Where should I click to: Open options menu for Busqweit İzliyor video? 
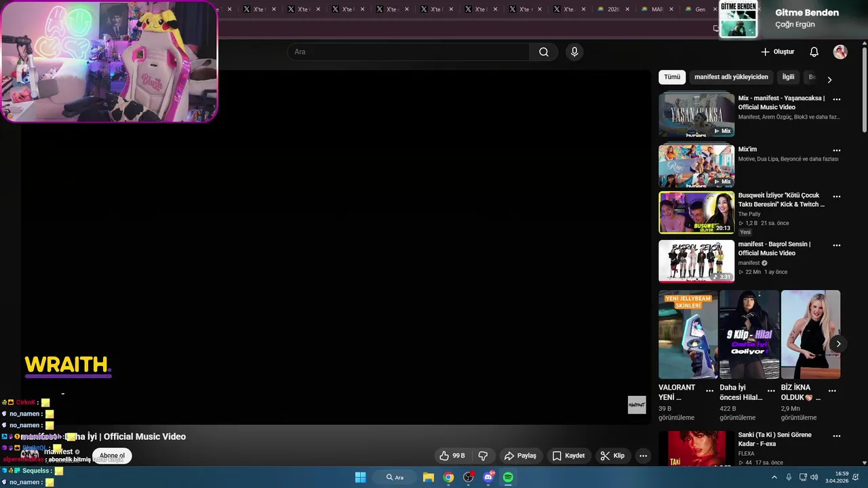pyautogui.click(x=837, y=197)
